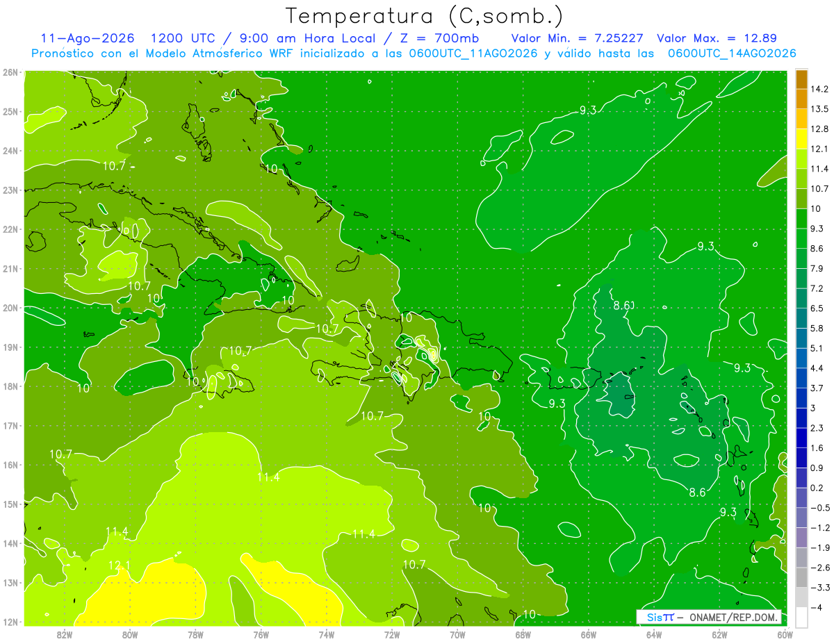
Task: Click the "Valor Max. = 12.89" value
Action: (717, 38)
